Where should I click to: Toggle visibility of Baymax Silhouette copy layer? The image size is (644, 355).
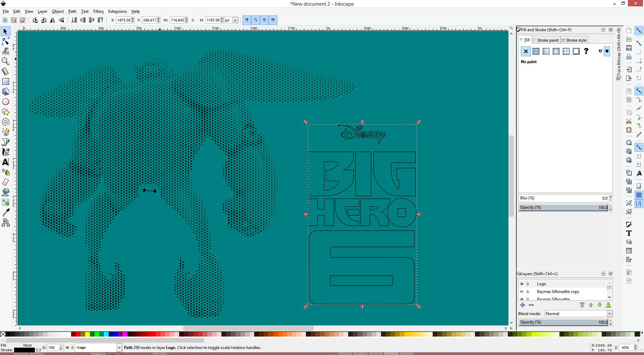[x=522, y=292]
